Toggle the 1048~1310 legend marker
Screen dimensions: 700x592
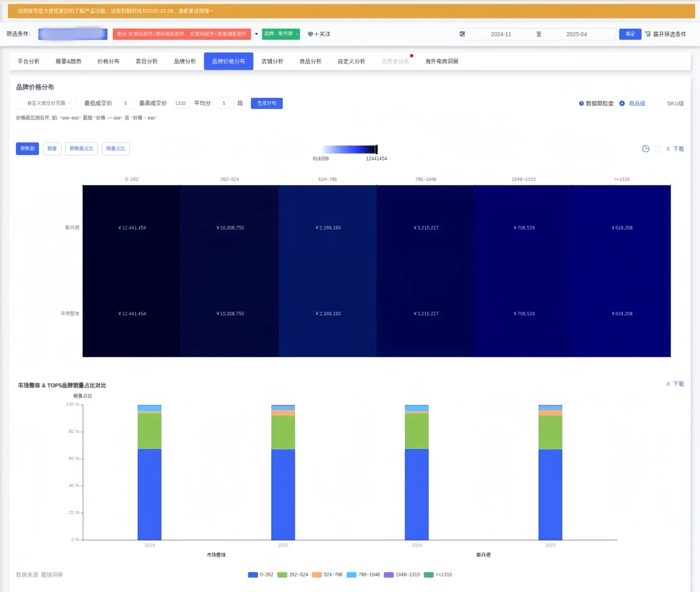(x=389, y=574)
